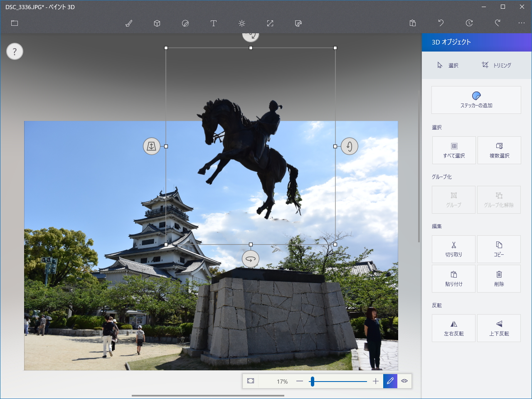The width and height of the screenshot is (532, 399).
Task: Click 貼り付け paste button
Action: (x=454, y=278)
